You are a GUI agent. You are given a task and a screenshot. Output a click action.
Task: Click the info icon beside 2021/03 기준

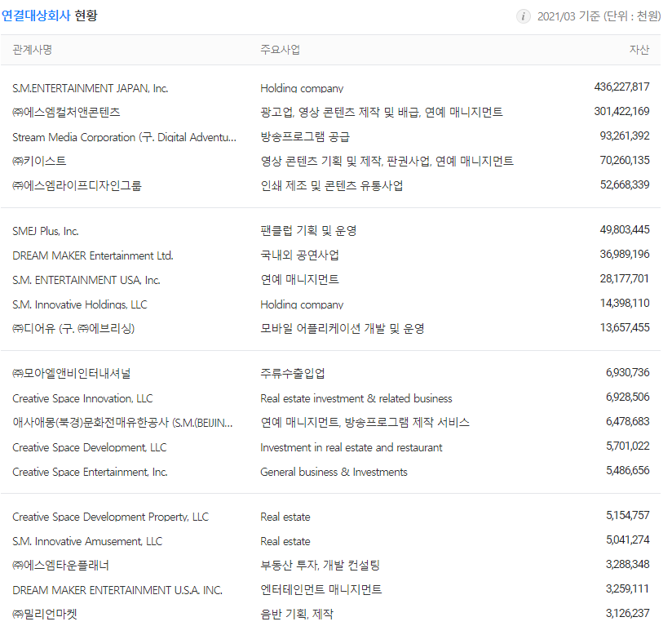click(523, 16)
